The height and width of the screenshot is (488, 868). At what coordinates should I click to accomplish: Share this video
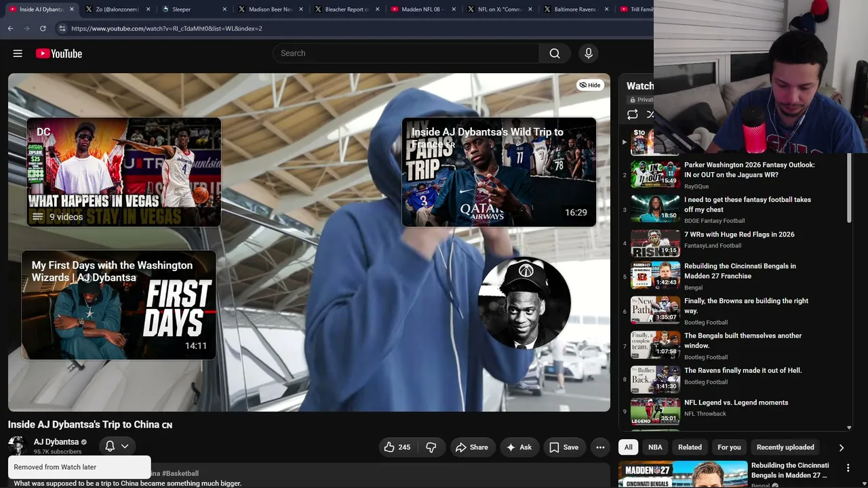point(472,447)
